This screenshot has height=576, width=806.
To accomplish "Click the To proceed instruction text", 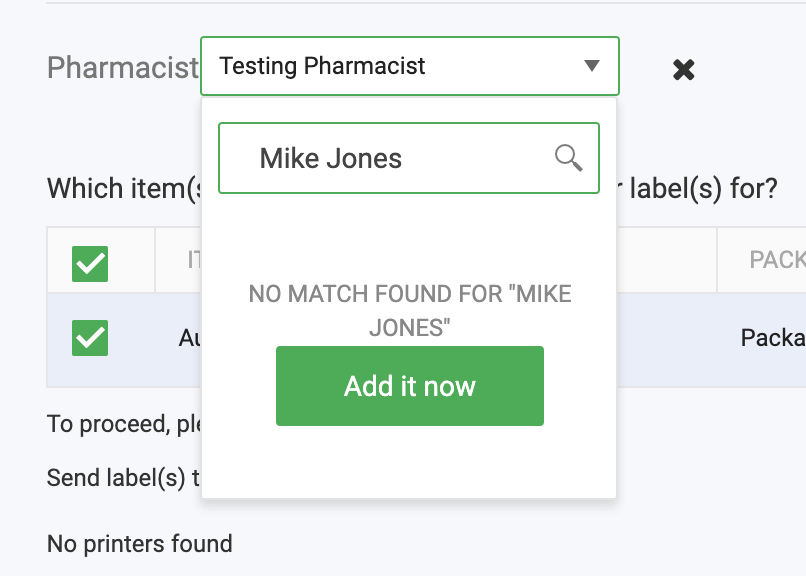I will click(x=124, y=424).
